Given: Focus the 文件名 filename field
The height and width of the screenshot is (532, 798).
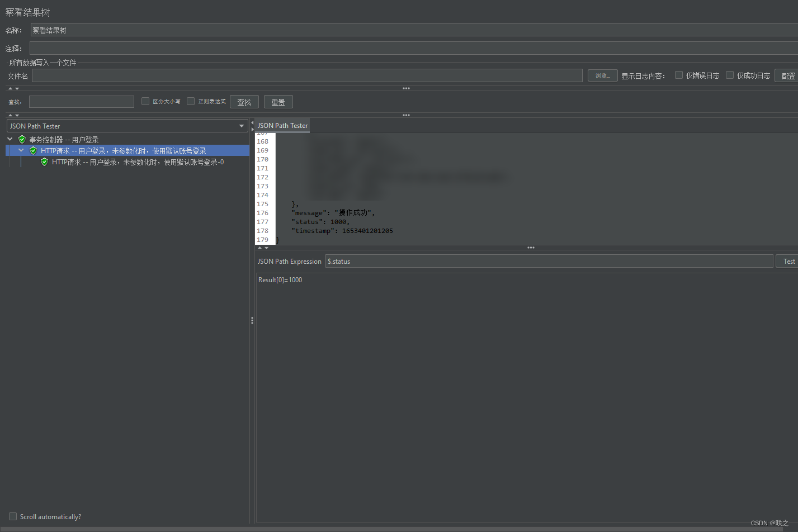Looking at the screenshot, I should click(x=307, y=75).
